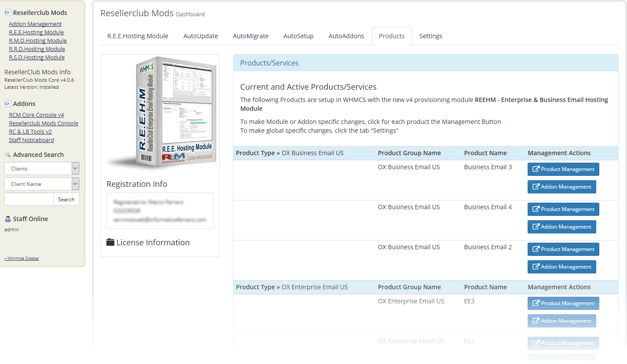The image size is (627, 364).
Task: Click the Staff Online person icon
Action: pos(7,219)
